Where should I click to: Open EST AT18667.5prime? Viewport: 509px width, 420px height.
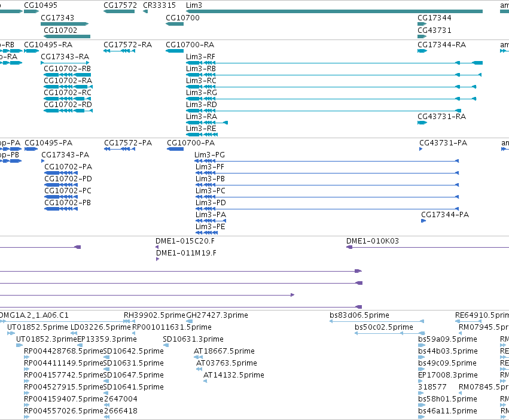point(224,351)
